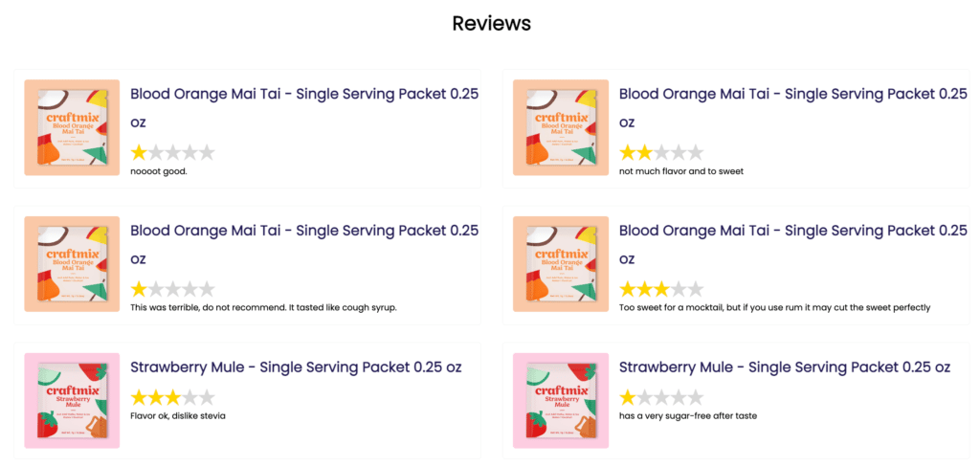Open Strawberry Mule title above "Flavor ok" review
Viewport: 980px width, 467px height.
click(x=296, y=367)
